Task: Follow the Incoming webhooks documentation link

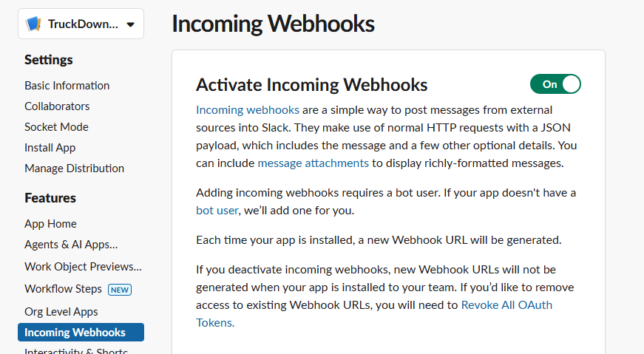Action: click(x=247, y=110)
